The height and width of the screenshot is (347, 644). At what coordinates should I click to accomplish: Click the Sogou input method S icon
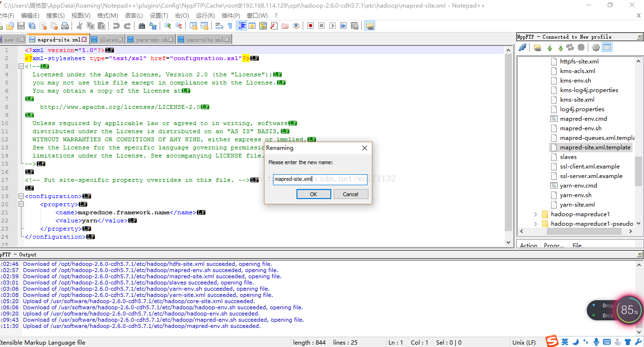pyautogui.click(x=552, y=341)
